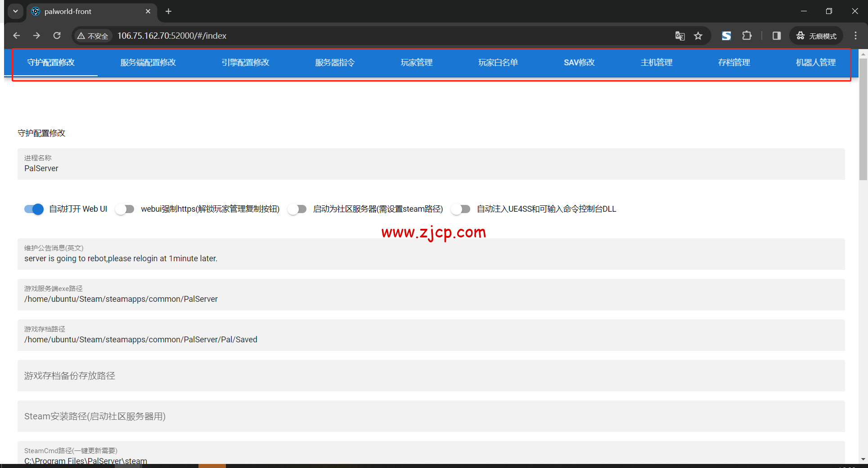The image size is (868, 468).
Task: Select the palworld-front browser tab
Action: (x=92, y=11)
